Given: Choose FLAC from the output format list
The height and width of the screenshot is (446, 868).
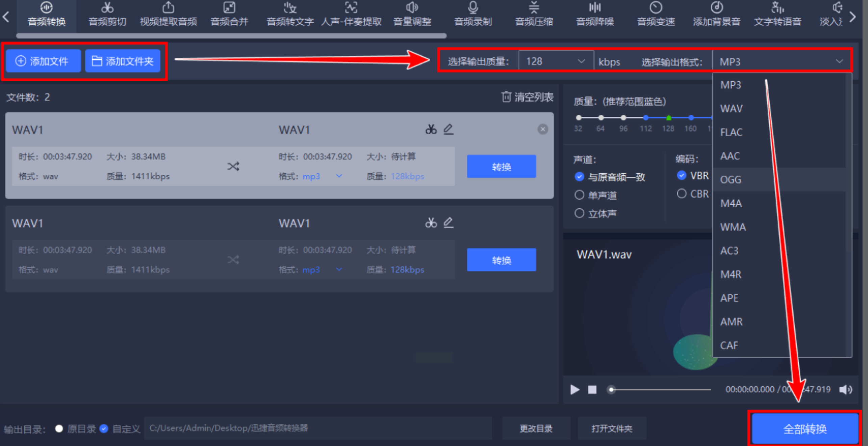Looking at the screenshot, I should (731, 132).
